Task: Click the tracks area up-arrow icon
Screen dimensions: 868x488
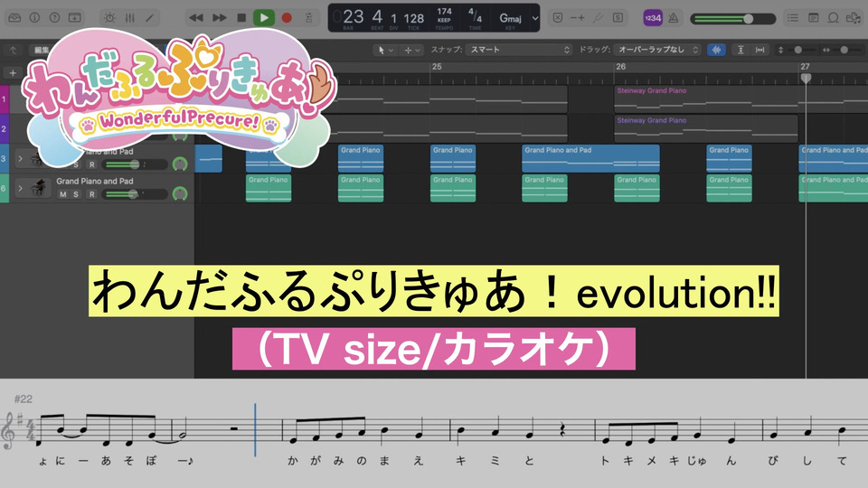Action: pos(13,50)
